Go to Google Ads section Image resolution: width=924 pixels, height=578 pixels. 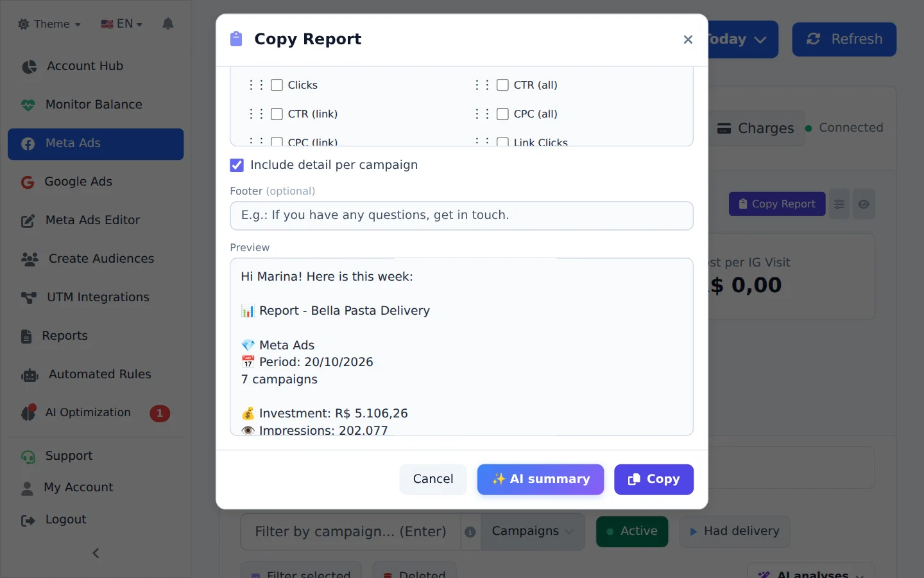point(96,182)
